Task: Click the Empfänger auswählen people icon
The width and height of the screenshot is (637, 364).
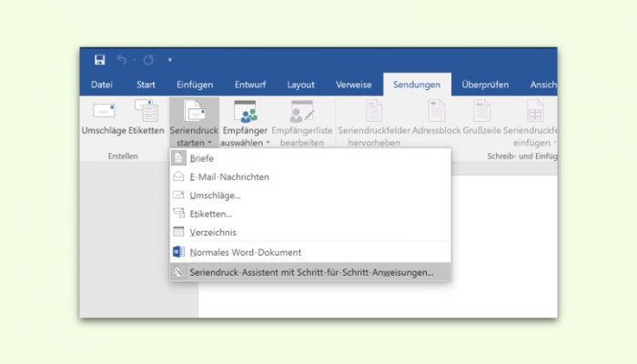Action: coord(246,111)
